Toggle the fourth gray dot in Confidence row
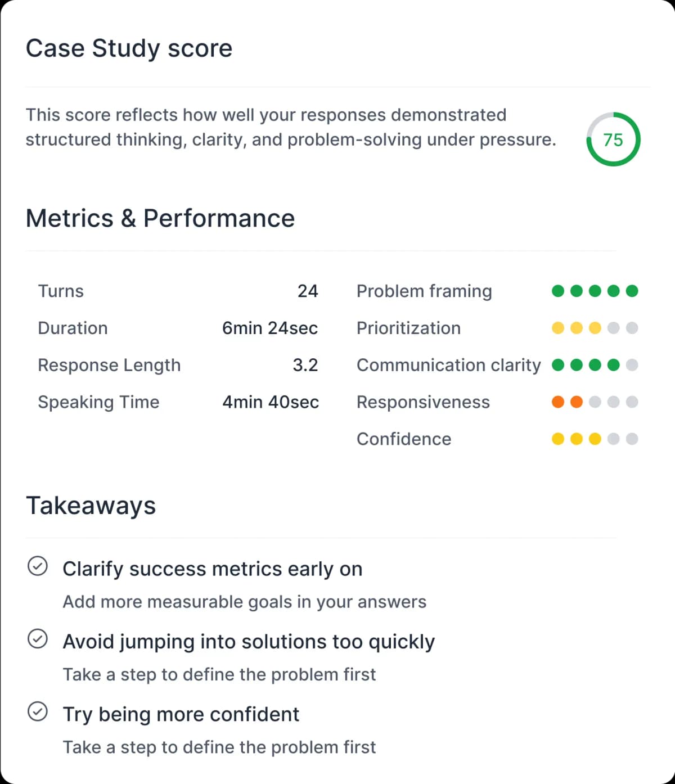675x784 pixels. coord(614,439)
